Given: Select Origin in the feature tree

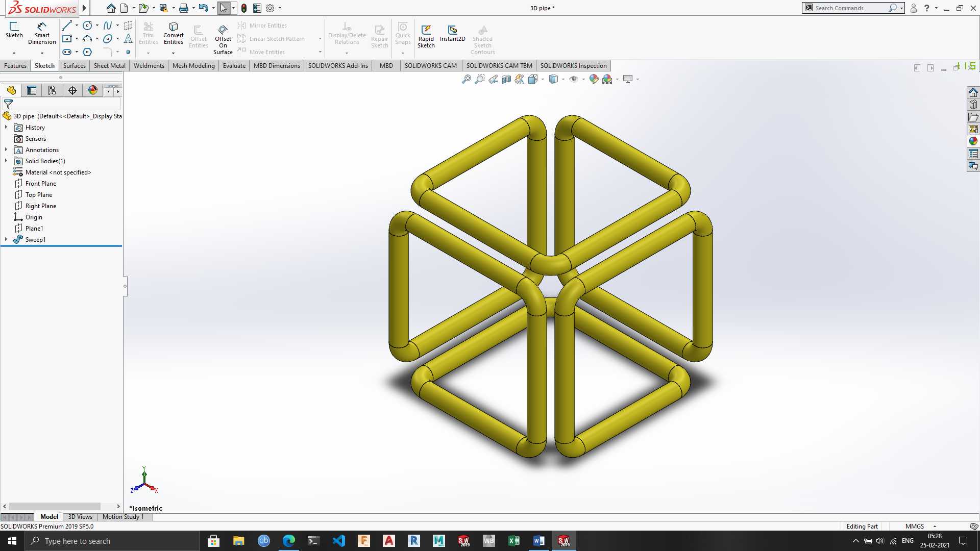Looking at the screenshot, I should pos(34,217).
